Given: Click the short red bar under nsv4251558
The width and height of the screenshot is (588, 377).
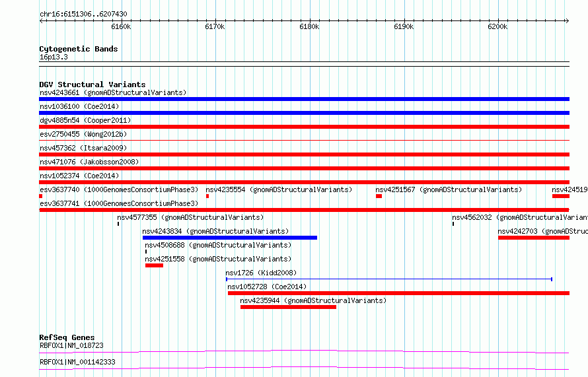Looking at the screenshot, I should tap(154, 265).
